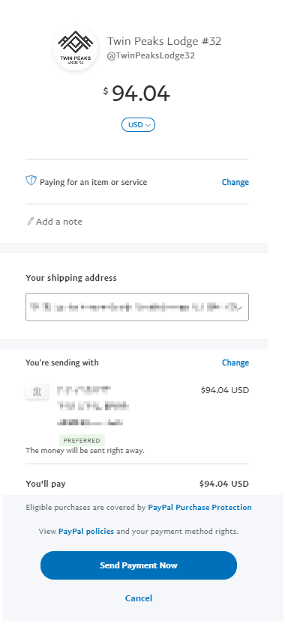Click the purchase protection shield icon

(x=31, y=180)
